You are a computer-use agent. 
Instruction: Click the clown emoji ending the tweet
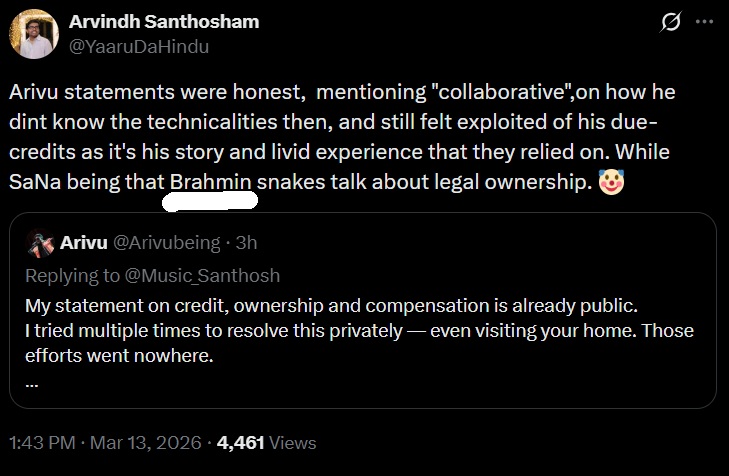click(x=609, y=182)
